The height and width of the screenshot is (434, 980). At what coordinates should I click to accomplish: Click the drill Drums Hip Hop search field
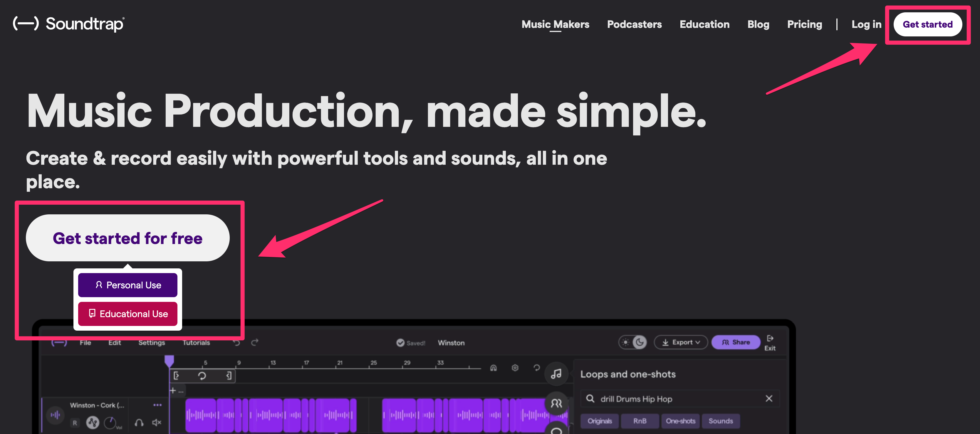(x=680, y=399)
